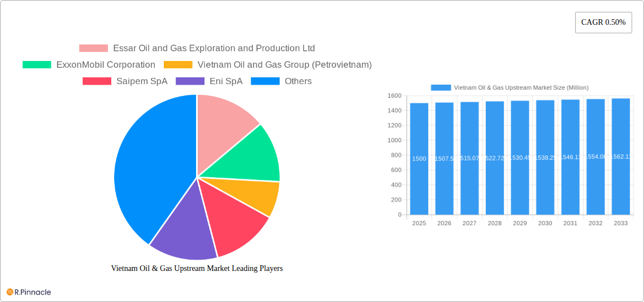The image size is (644, 302).
Task: Click the 2033 x-axis label
Action: coord(621,223)
